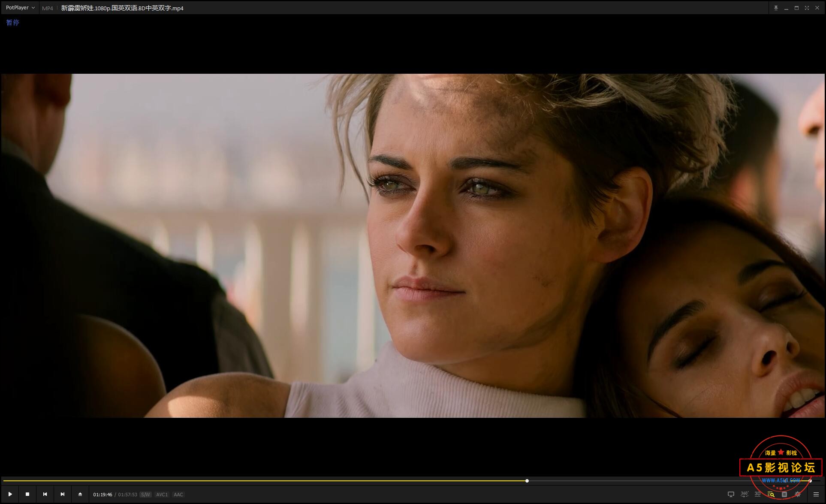The image size is (826, 504).
Task: Adjust the volume slider handle
Action: [x=810, y=481]
